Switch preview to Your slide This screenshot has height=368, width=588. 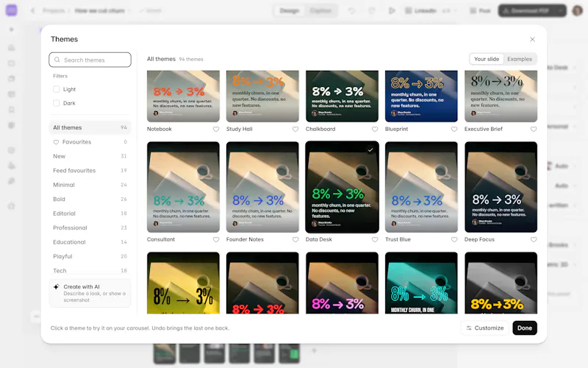[x=487, y=59]
